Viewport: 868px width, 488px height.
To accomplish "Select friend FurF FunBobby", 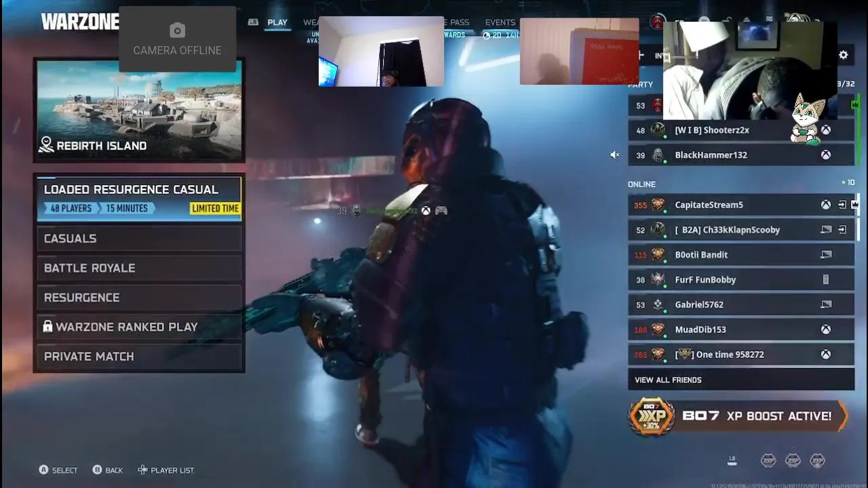I will 741,280.
